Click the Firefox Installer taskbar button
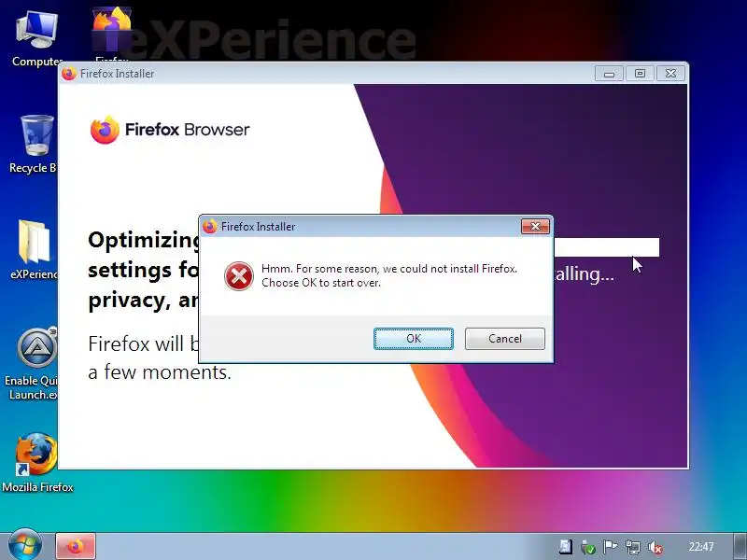Viewport: 747px width, 560px height. coord(76,546)
